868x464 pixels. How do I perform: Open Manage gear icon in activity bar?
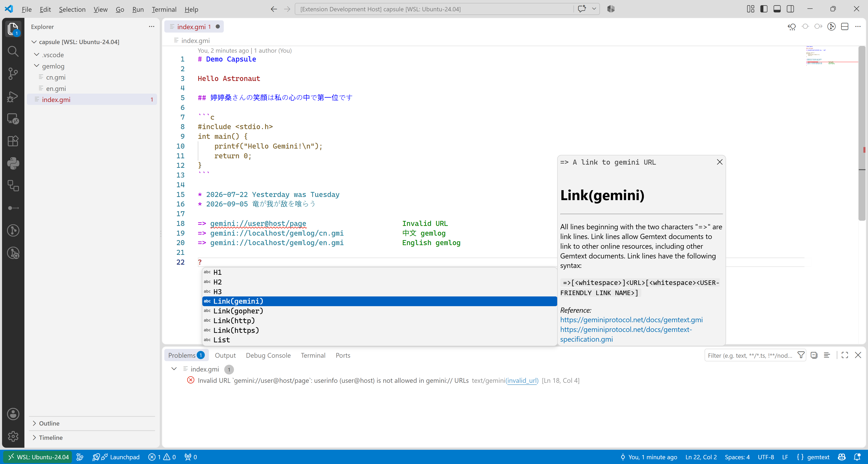click(13, 436)
